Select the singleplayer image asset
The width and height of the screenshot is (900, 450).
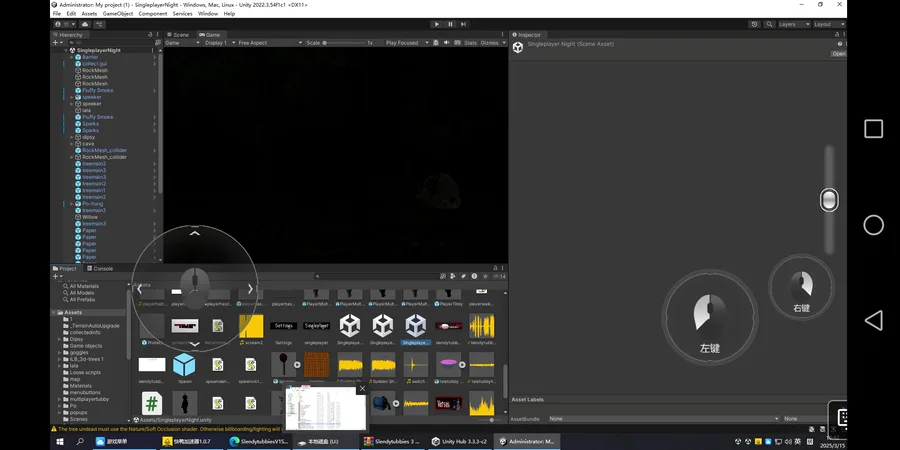pos(316,326)
